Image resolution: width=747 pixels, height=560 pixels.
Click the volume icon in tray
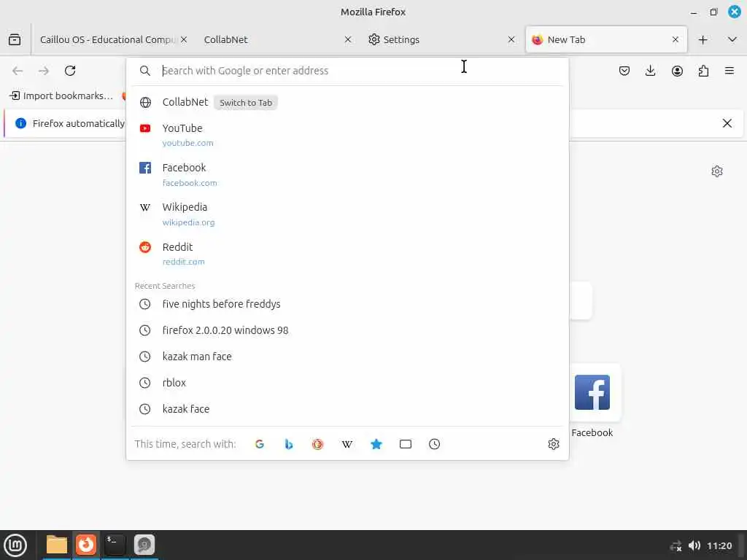click(694, 545)
